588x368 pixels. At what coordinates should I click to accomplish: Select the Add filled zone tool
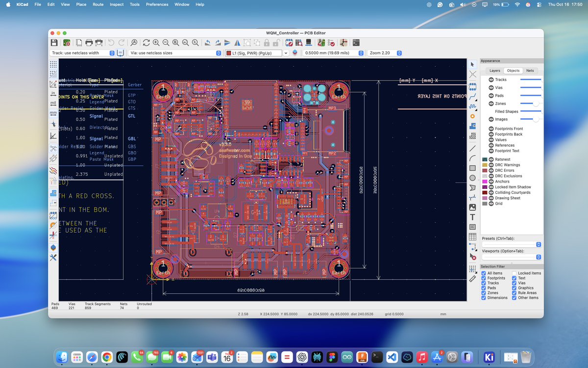click(x=472, y=126)
